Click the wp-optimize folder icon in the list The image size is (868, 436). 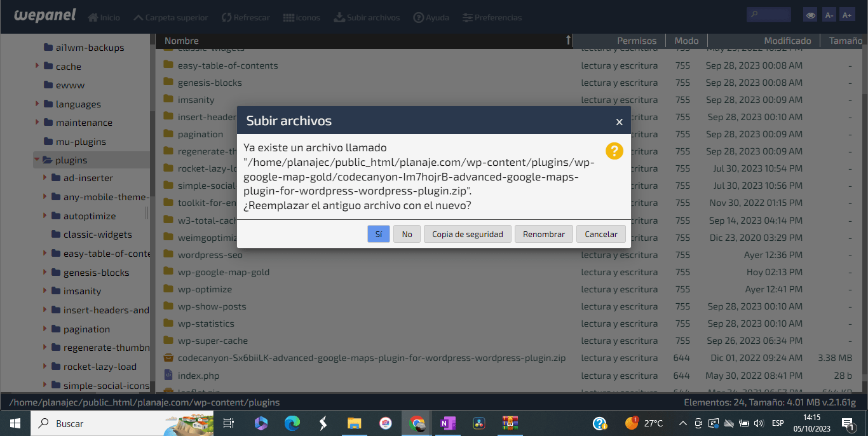(x=168, y=289)
